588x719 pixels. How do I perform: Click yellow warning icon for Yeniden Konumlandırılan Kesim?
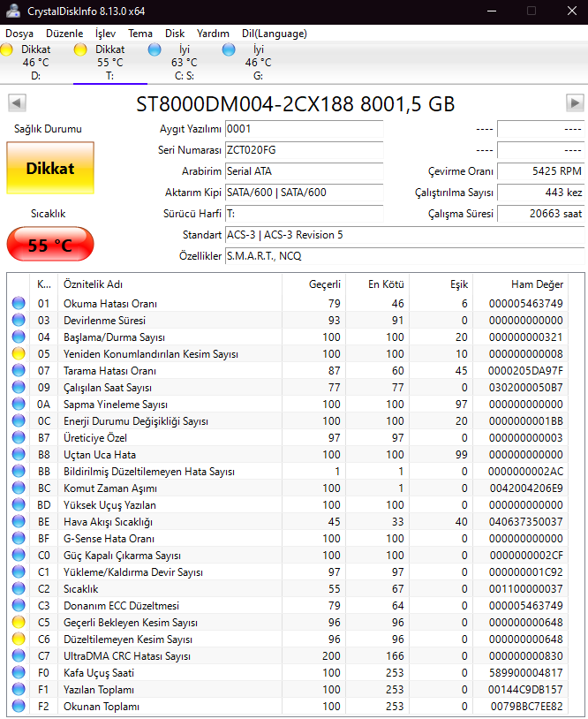(19, 353)
